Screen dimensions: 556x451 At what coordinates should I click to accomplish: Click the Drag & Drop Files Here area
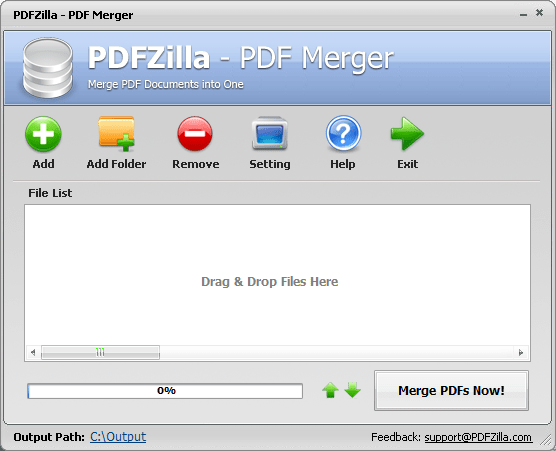pos(269,282)
